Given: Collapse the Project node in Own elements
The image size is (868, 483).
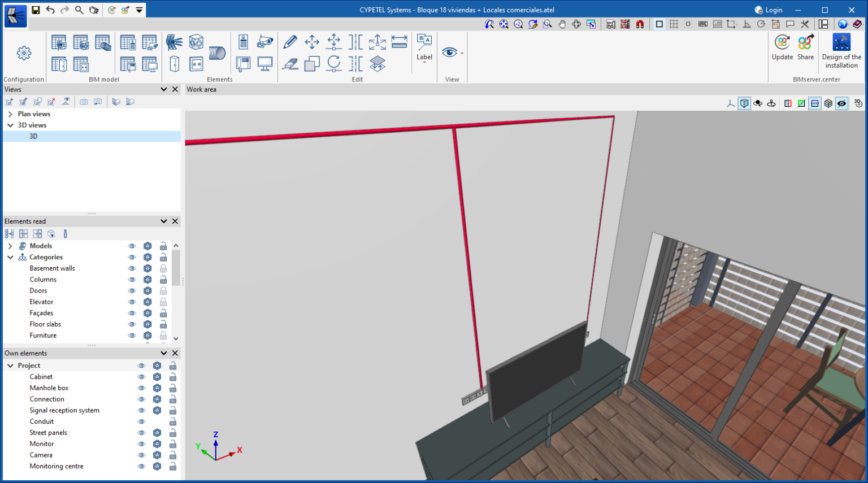Looking at the screenshot, I should coord(10,366).
